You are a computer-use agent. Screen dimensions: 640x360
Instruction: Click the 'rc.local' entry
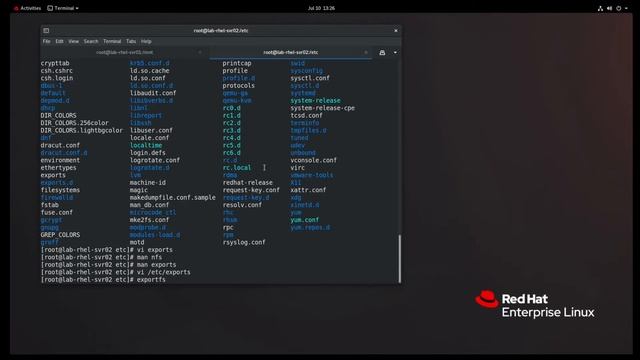237,168
